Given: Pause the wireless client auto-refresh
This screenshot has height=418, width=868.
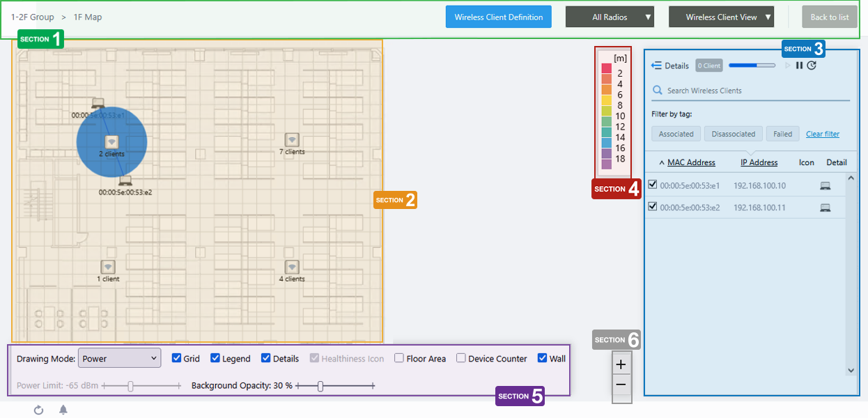Looking at the screenshot, I should click(x=800, y=65).
